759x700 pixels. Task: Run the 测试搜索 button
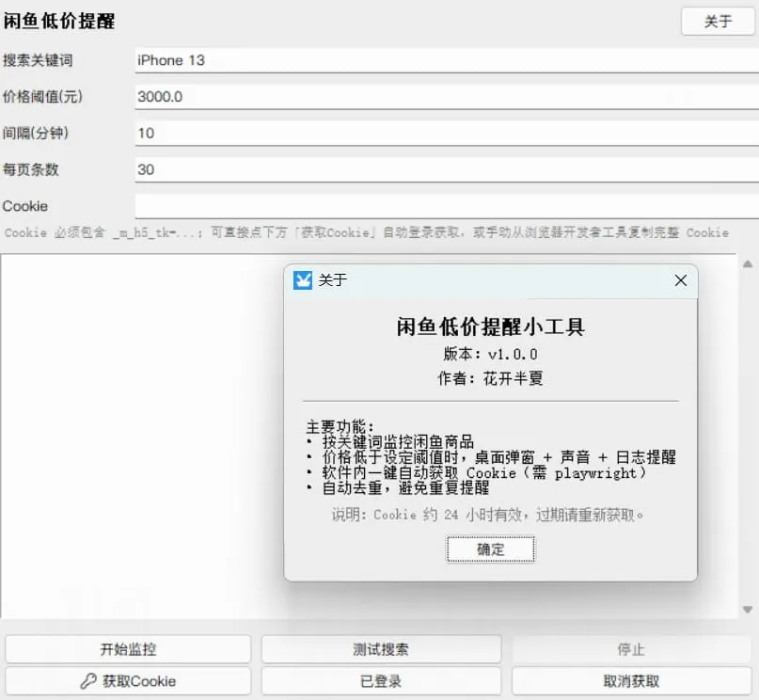[x=381, y=649]
